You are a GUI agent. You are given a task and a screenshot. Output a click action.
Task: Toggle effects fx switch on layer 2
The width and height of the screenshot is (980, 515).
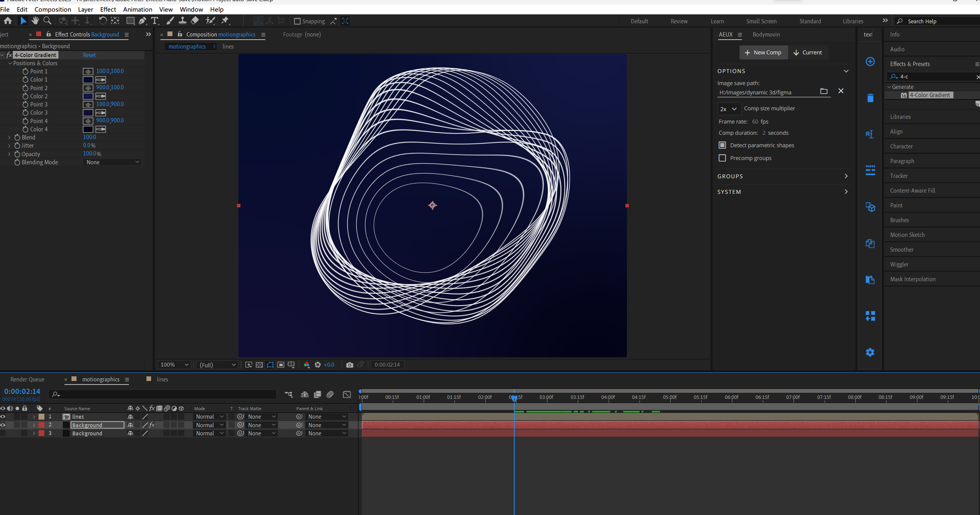coord(152,425)
